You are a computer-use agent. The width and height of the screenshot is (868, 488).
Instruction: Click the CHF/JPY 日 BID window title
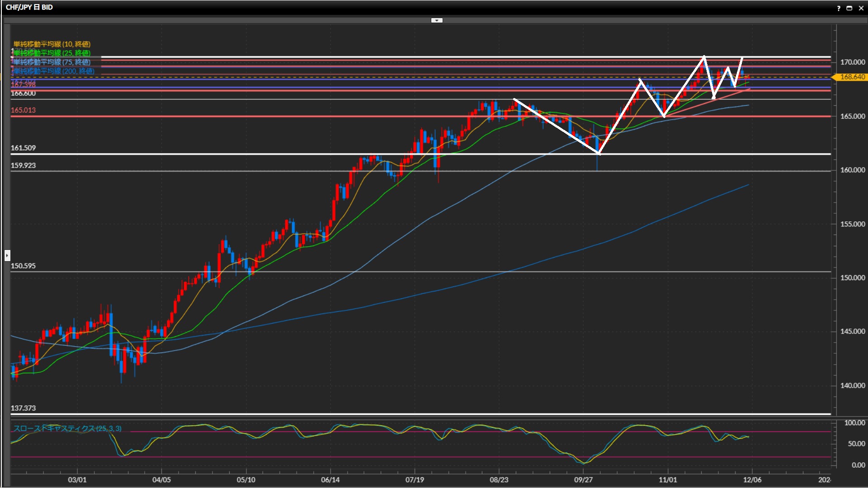click(x=29, y=7)
